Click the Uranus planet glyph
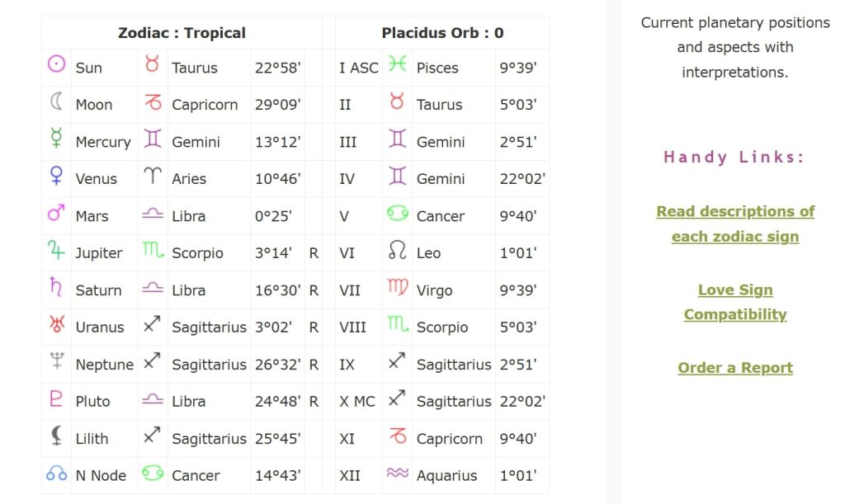 [56, 324]
